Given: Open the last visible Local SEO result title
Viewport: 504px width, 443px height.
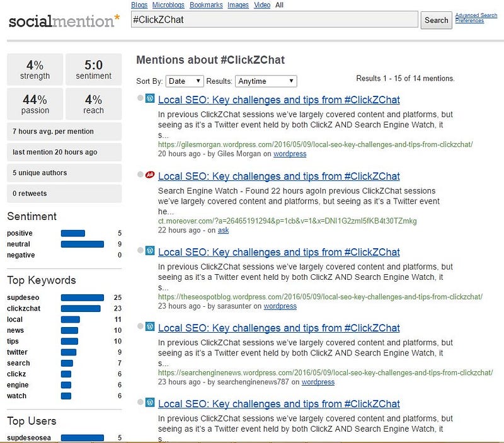Looking at the screenshot, I should coord(278,404).
